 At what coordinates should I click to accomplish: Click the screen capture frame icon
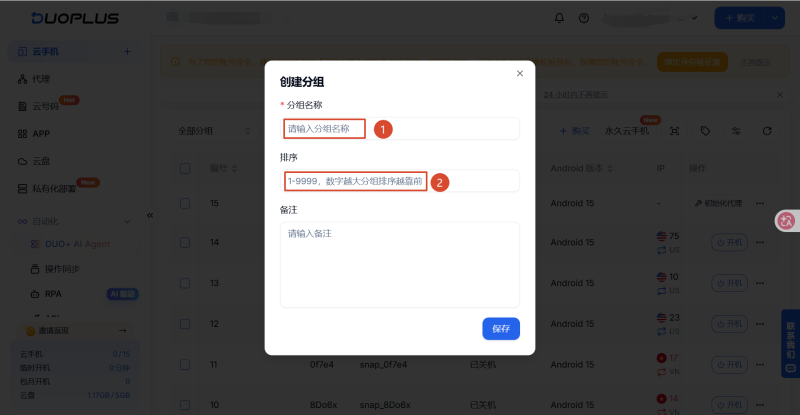click(674, 131)
